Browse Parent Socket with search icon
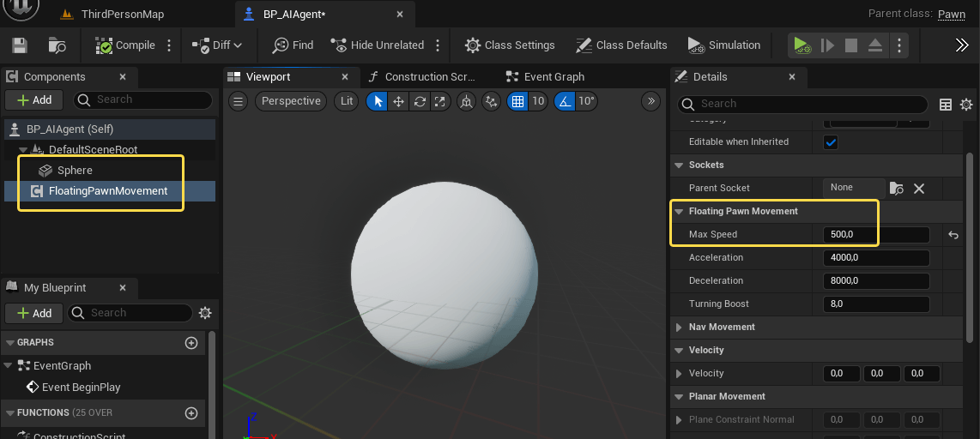The width and height of the screenshot is (980, 439). point(896,188)
